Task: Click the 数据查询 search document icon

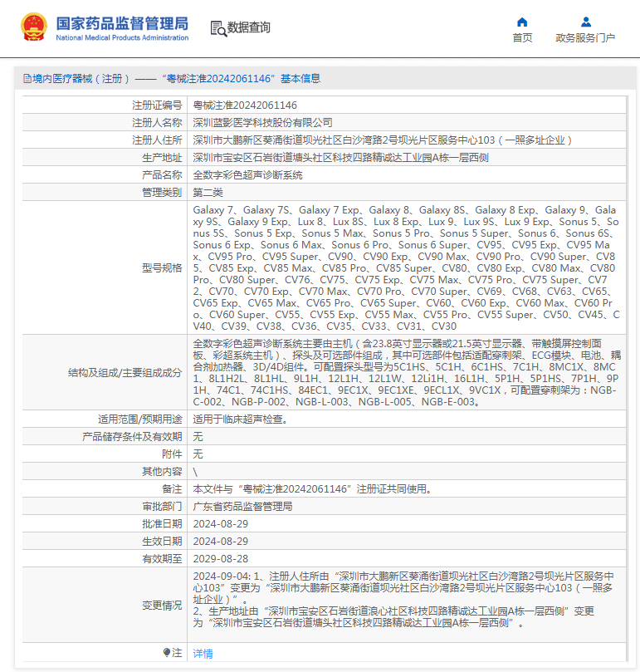Action: pyautogui.click(x=218, y=28)
